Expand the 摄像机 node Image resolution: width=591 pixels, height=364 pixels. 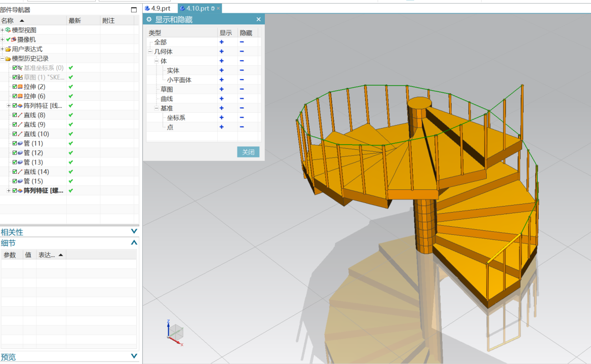coord(2,39)
